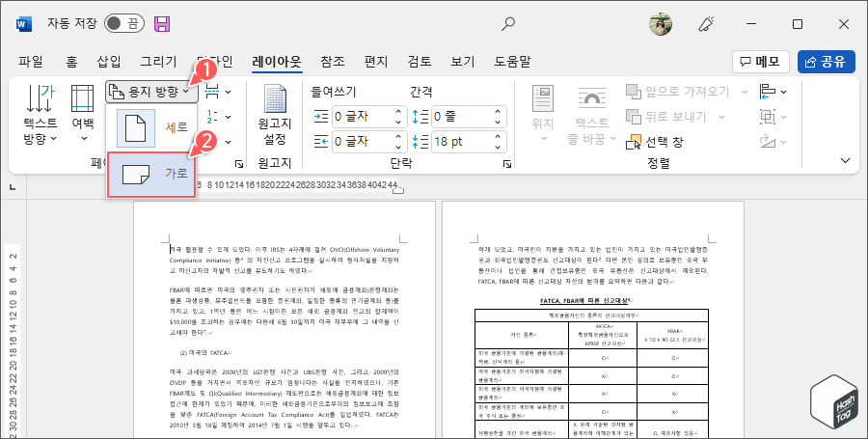Image resolution: width=868 pixels, height=439 pixels.
Task: Click the spacing before icon
Action: [420, 116]
